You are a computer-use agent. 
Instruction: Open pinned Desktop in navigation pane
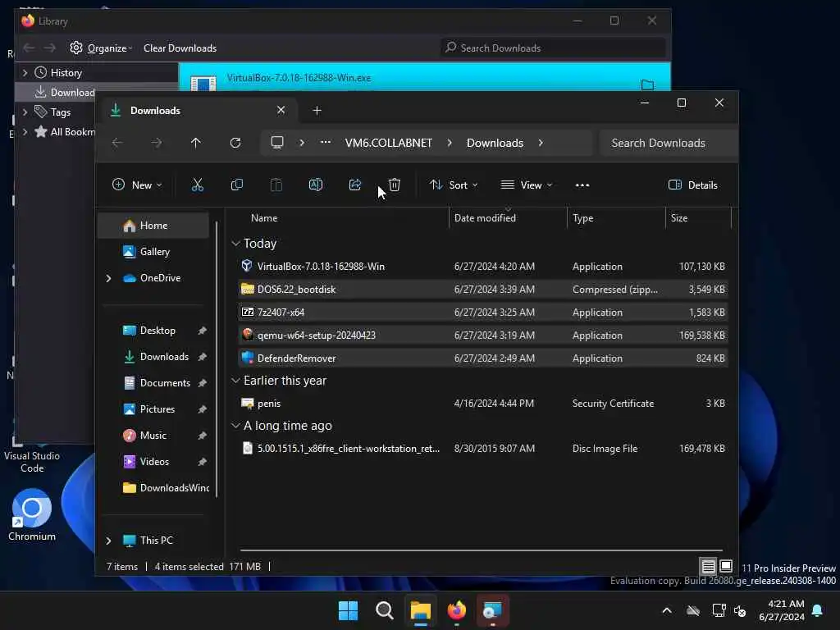[157, 331]
